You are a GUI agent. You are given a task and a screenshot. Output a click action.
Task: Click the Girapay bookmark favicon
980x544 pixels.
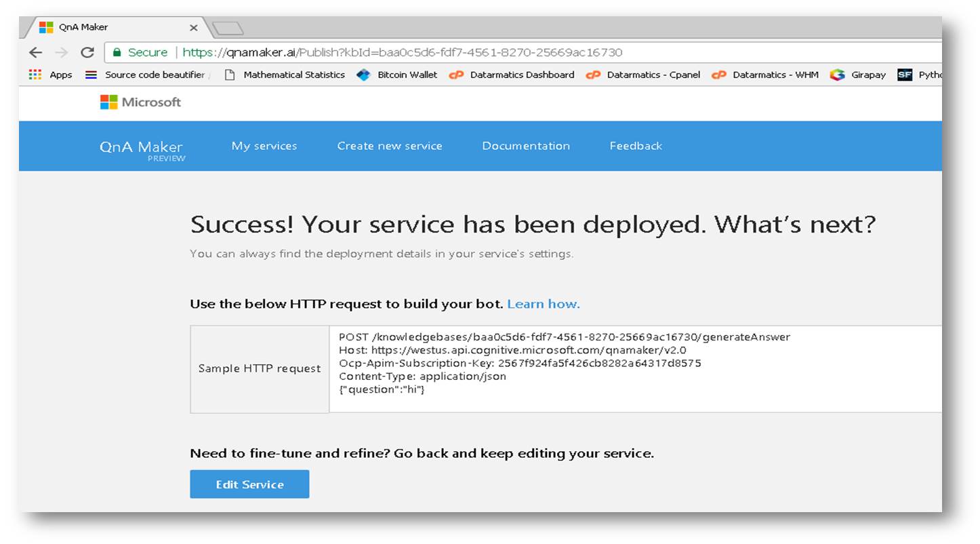(x=838, y=75)
